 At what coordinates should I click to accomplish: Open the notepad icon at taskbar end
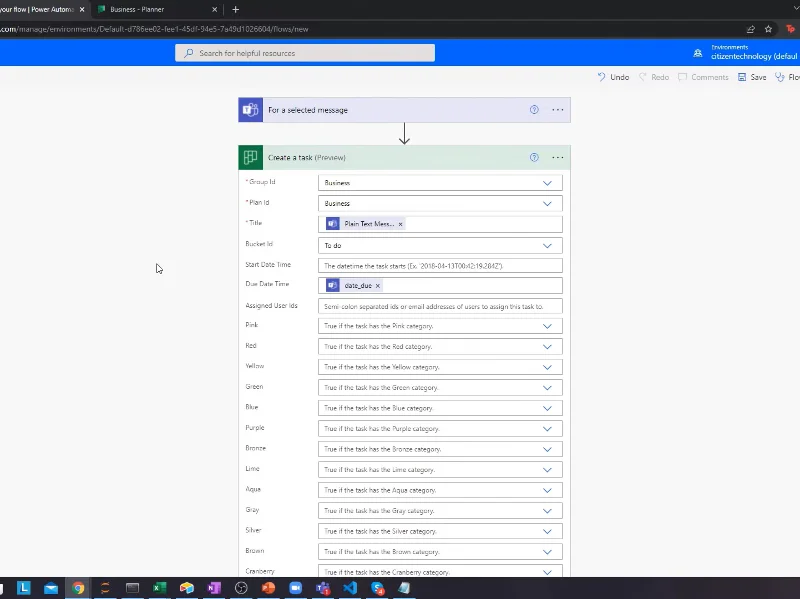pyautogui.click(x=404, y=588)
